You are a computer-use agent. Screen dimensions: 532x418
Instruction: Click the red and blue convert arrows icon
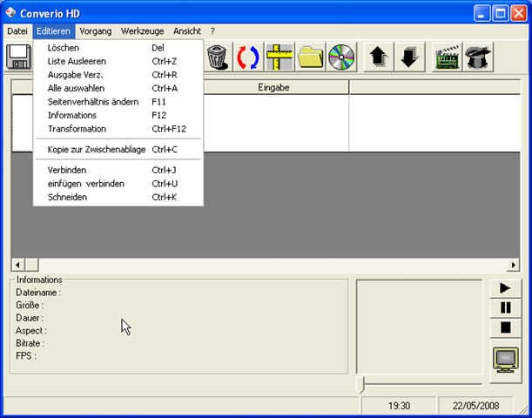(x=248, y=57)
